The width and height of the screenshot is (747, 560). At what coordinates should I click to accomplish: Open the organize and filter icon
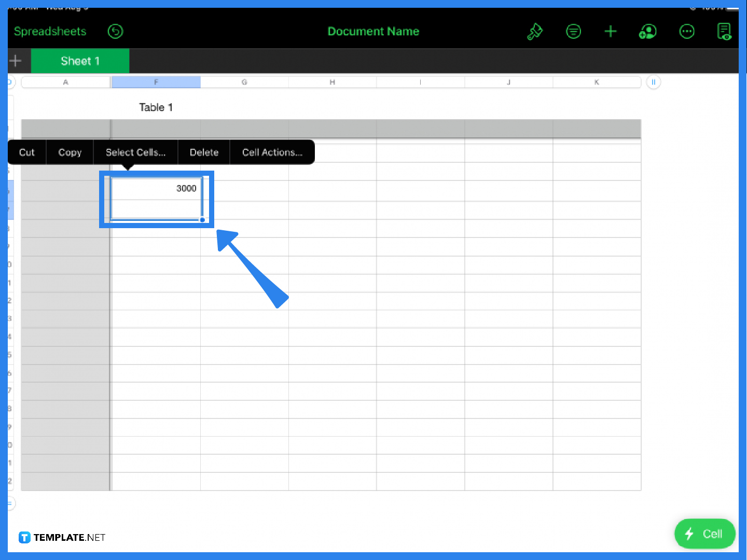[x=573, y=32]
